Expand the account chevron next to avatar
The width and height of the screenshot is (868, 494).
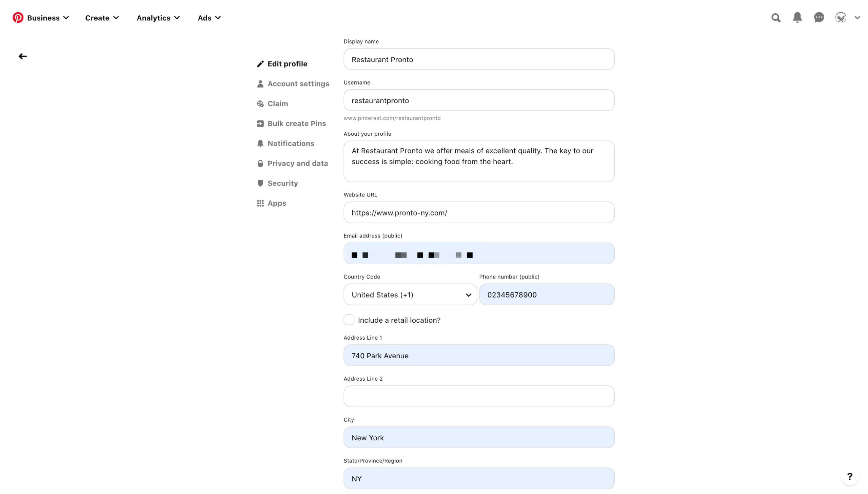point(857,18)
